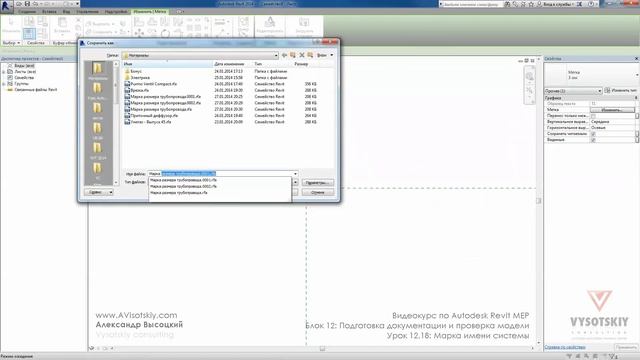
Task: Open the Электрика folder in file list
Action: point(140,78)
